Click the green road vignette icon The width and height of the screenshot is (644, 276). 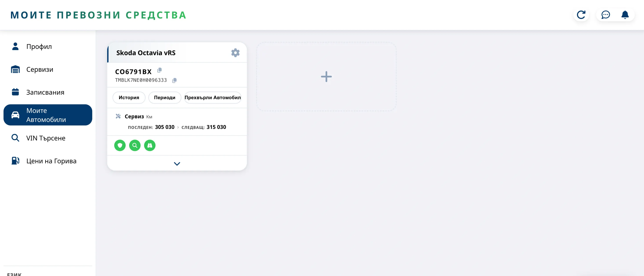click(150, 145)
